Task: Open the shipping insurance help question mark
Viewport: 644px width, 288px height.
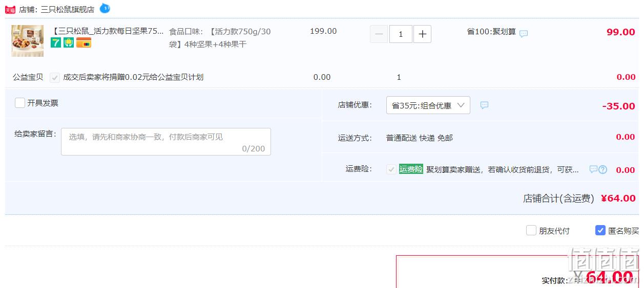Action: [x=603, y=169]
